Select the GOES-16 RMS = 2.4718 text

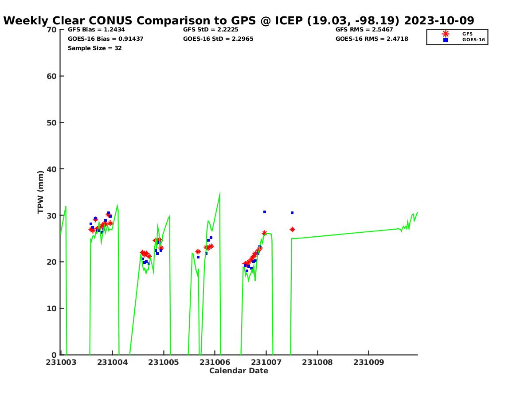pyautogui.click(x=372, y=39)
